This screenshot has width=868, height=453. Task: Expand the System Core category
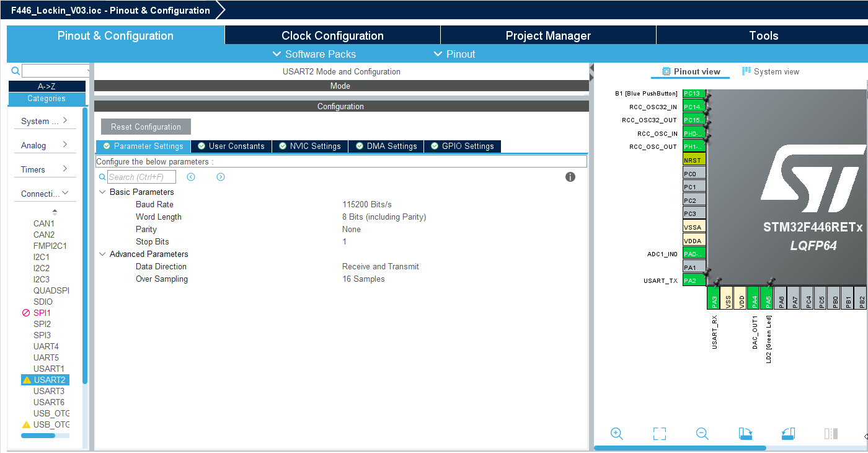(x=45, y=121)
